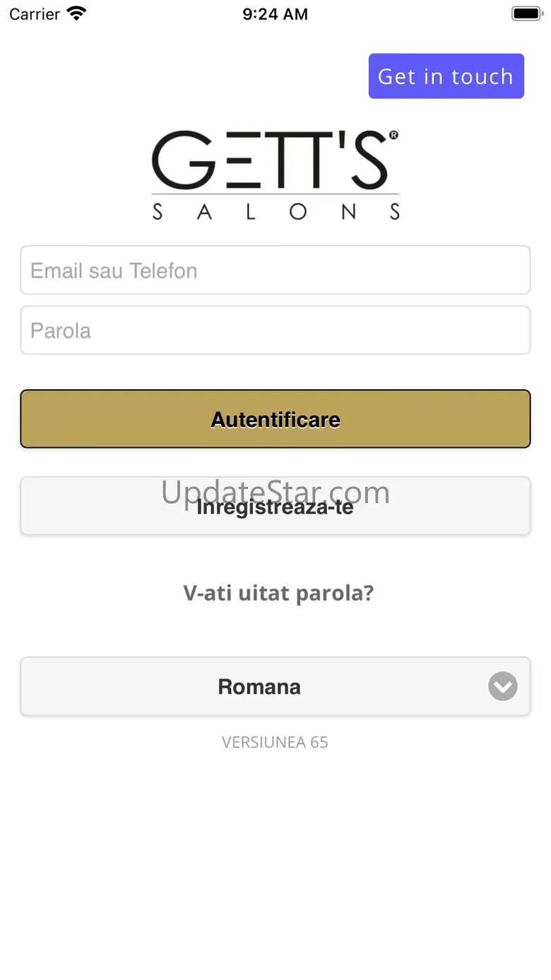Tap the battery indicator icon

click(x=526, y=13)
